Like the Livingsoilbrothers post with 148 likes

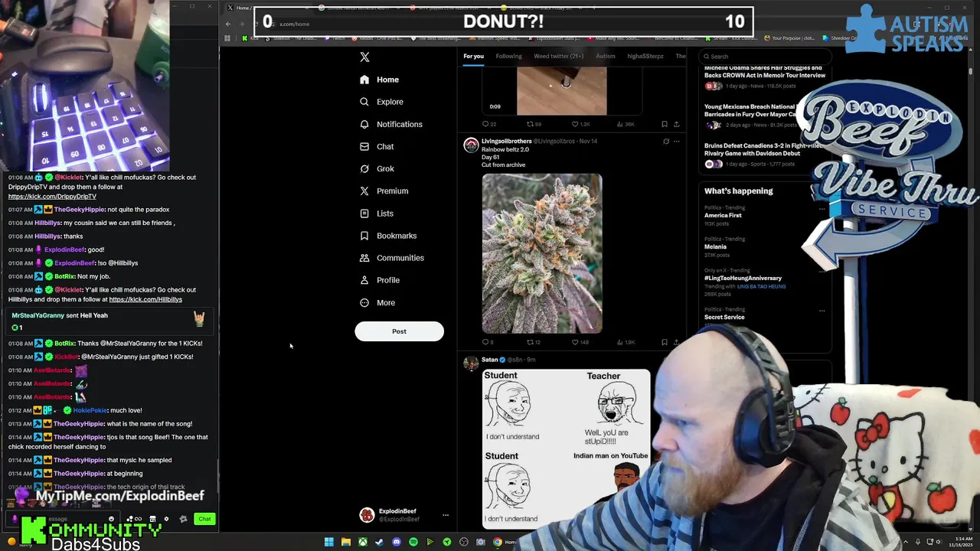[580, 342]
